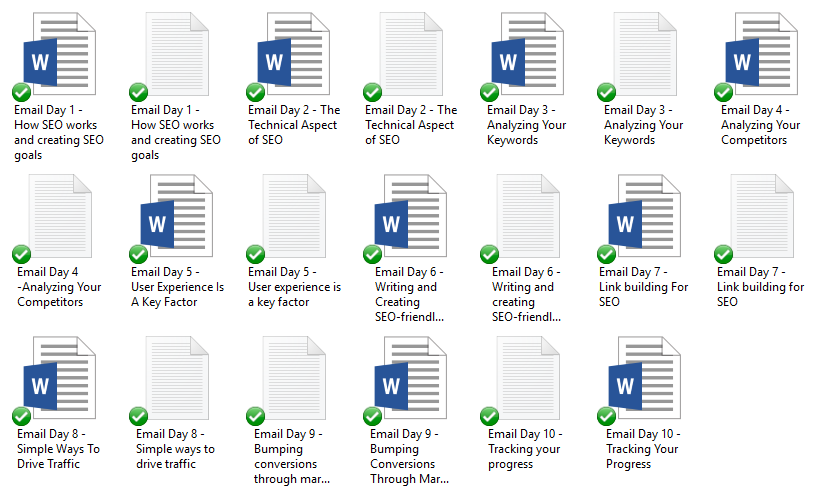This screenshot has height=490, width=814.
Task: Click the file name under the text file Email Day 1
Action: [x=176, y=132]
